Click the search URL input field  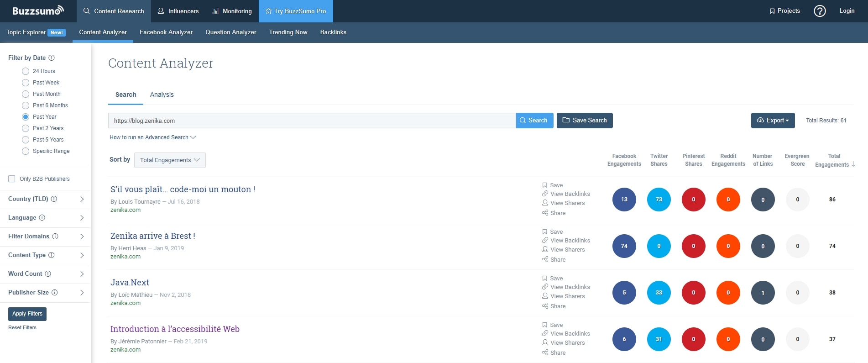click(312, 121)
